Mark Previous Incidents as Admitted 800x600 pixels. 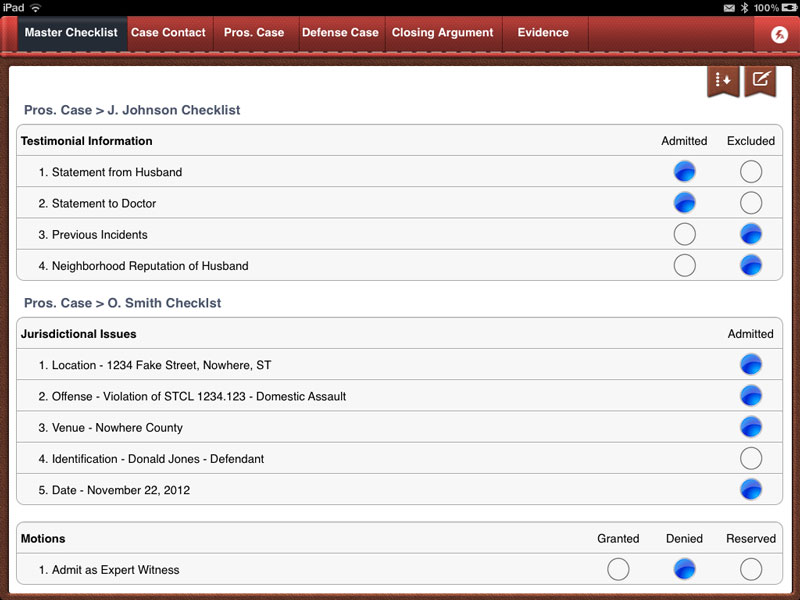(x=685, y=234)
